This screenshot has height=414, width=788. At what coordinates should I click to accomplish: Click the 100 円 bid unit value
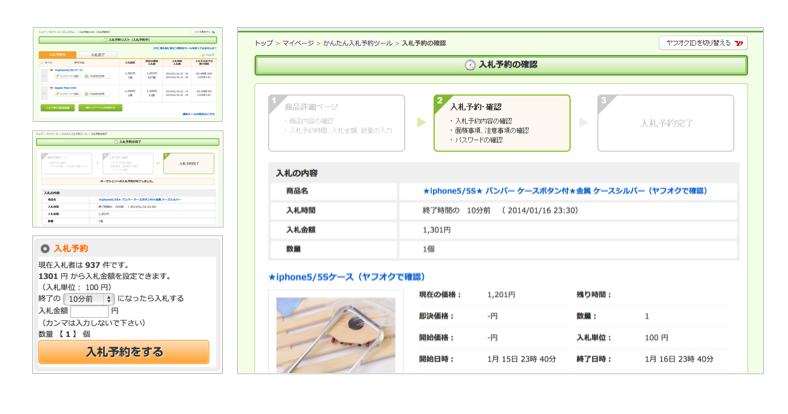[x=656, y=338]
